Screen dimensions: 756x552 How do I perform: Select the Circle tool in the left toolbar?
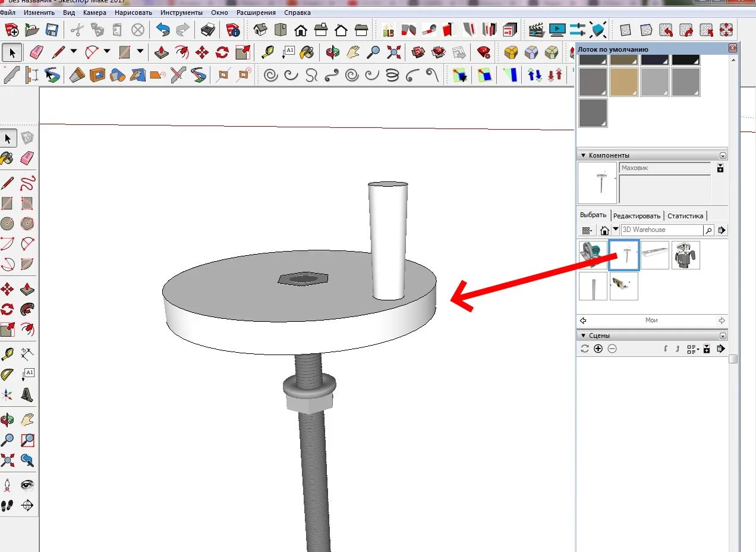[x=7, y=224]
